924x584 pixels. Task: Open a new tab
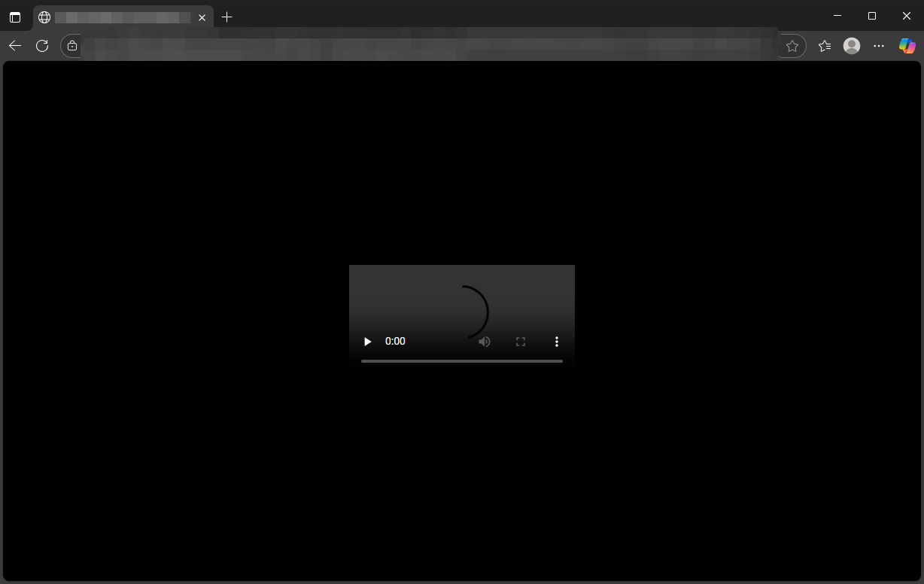(x=227, y=17)
